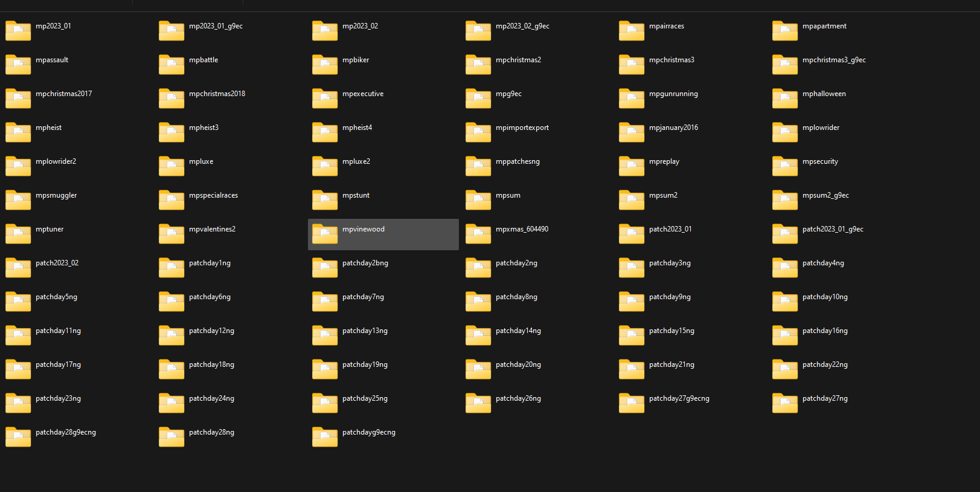The image size is (980, 492).
Task: Select the mpxmas_604490 folder icon
Action: coord(478,234)
